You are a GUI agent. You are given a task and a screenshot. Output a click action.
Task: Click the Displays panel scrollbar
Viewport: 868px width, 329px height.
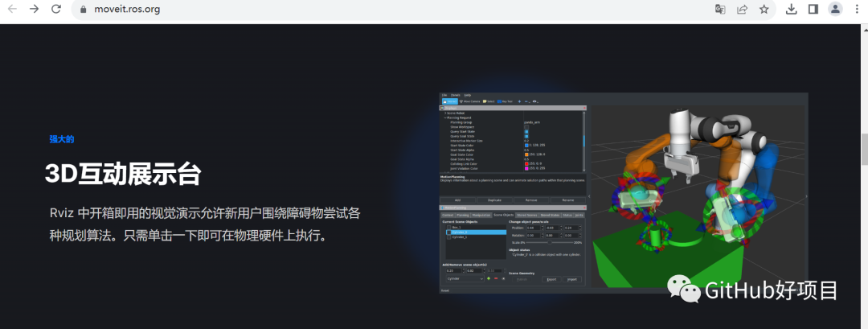pos(584,141)
